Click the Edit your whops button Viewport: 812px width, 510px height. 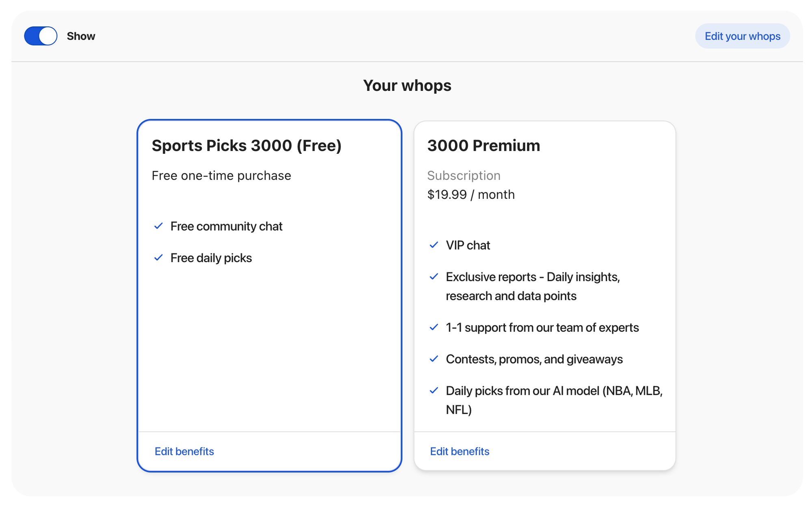coord(742,36)
